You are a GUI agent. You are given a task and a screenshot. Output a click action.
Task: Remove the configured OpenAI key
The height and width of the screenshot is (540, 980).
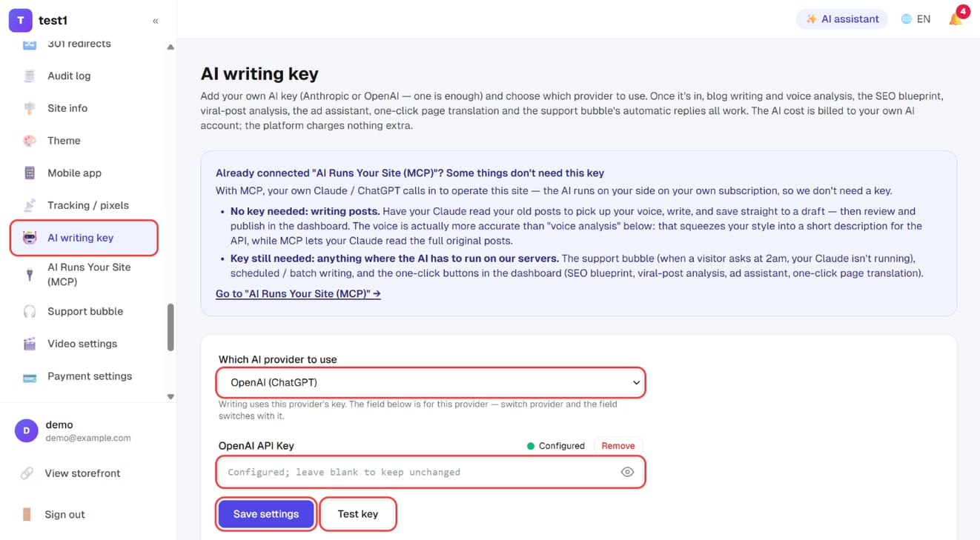618,446
